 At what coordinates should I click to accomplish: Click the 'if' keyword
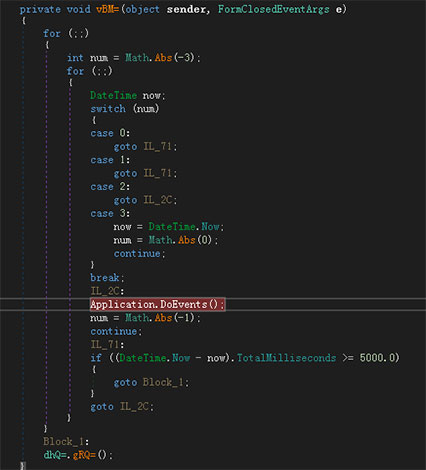(96, 358)
